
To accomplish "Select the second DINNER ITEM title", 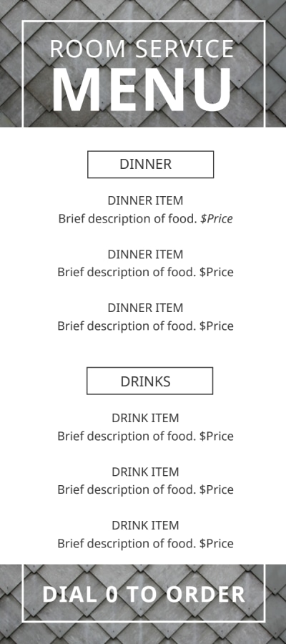I will coord(145,255).
